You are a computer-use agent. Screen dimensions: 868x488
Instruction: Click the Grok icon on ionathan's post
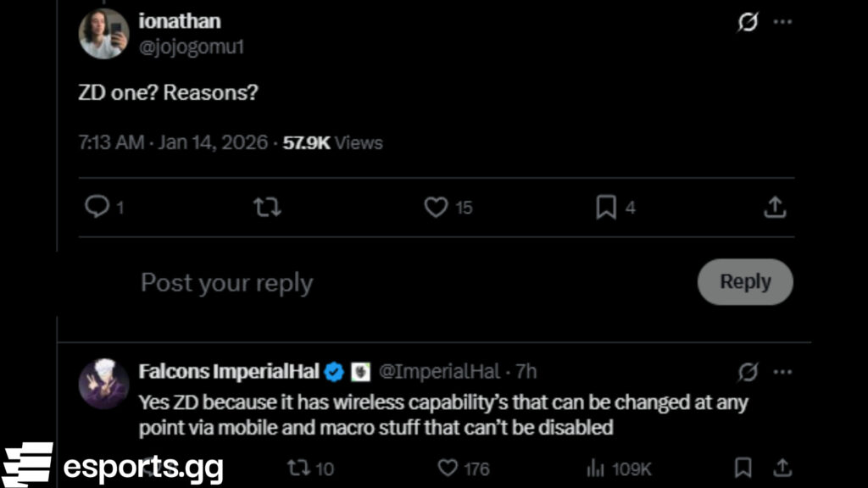click(747, 22)
